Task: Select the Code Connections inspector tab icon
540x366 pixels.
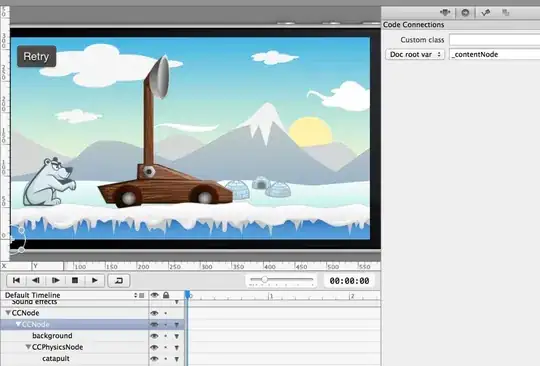Action: 465,13
